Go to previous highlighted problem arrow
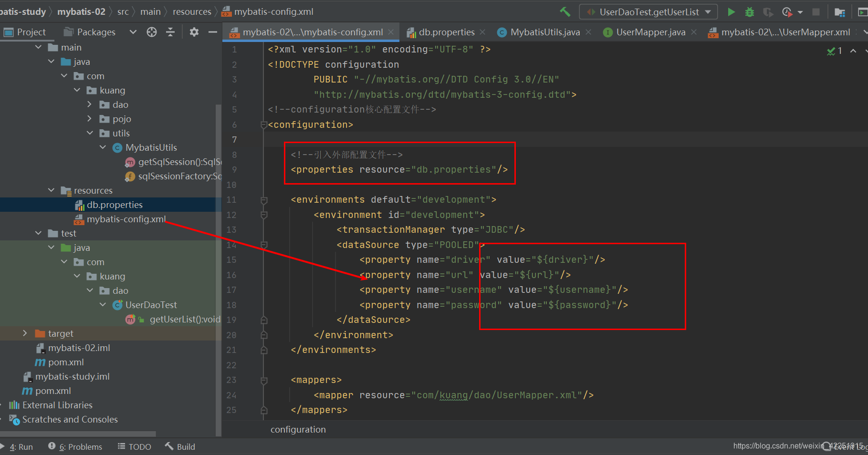This screenshot has height=455, width=868. [853, 51]
